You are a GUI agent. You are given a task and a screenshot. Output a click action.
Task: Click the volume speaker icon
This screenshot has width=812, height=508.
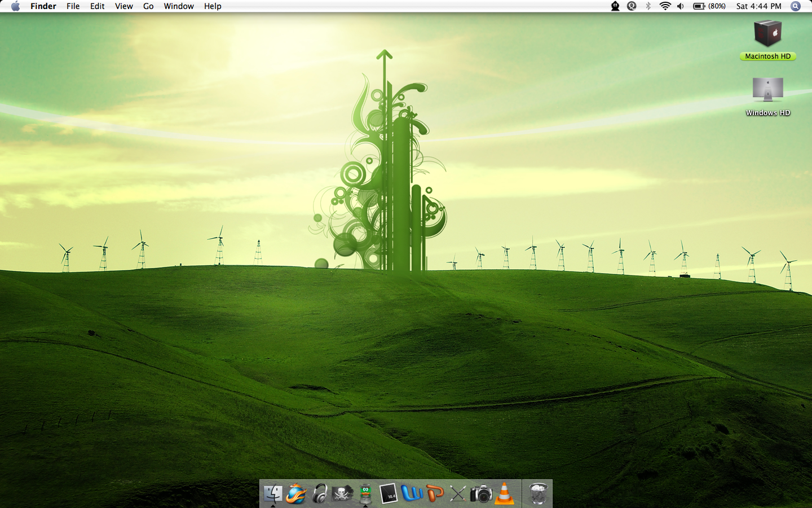(681, 6)
